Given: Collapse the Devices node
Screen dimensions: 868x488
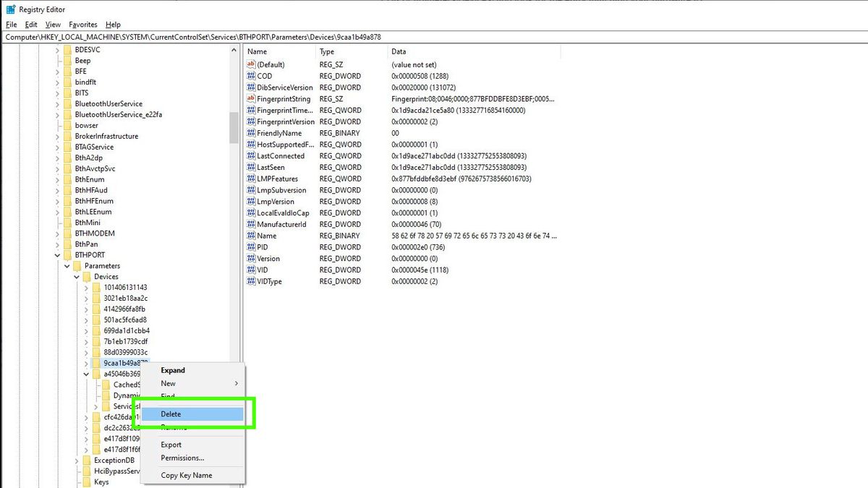Looking at the screenshot, I should tap(76, 276).
